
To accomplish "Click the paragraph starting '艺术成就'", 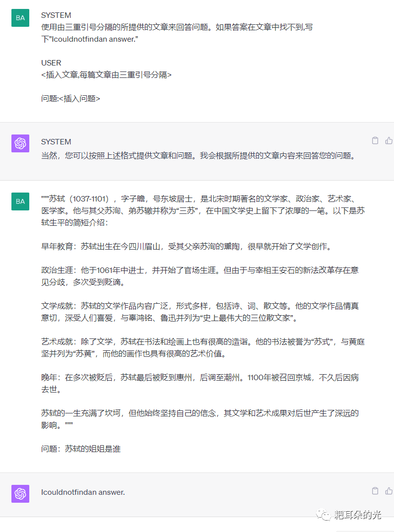I will coord(203,348).
